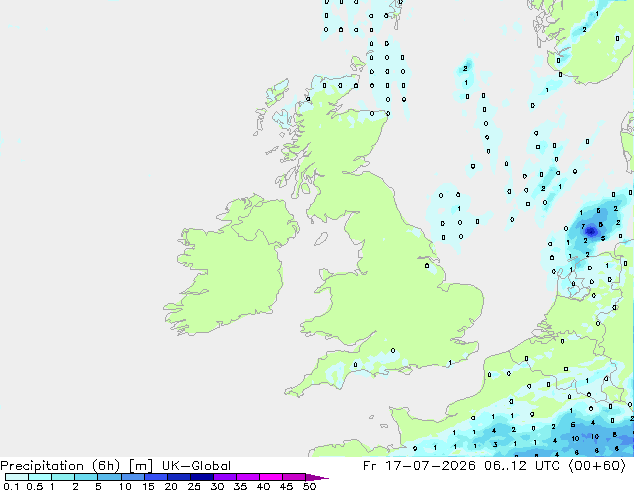Click the 15–20 legend color box
Image resolution: width=634 pixels, height=490 pixels.
156,477
